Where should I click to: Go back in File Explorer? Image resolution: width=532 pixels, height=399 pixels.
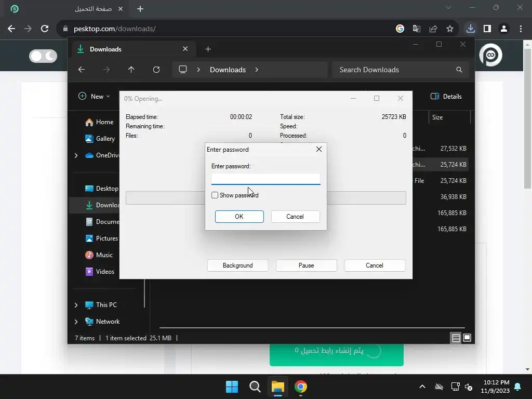(x=82, y=70)
